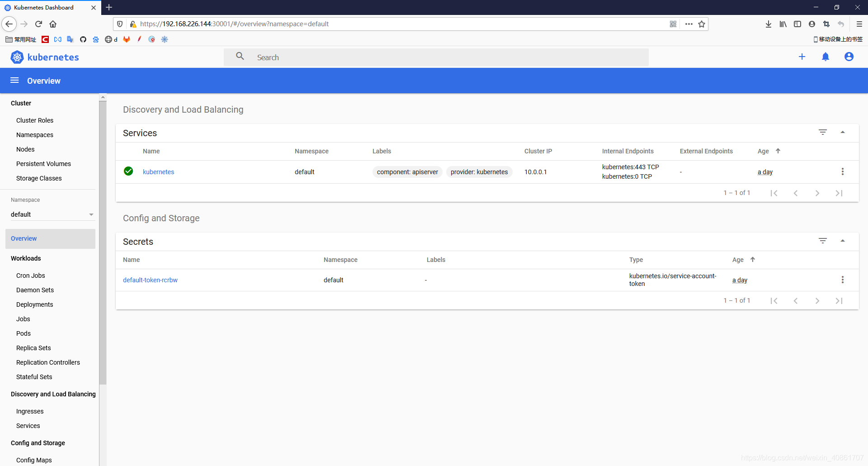Viewport: 868px width, 466px height.
Task: Click the green status check of kubernetes service
Action: pos(128,171)
